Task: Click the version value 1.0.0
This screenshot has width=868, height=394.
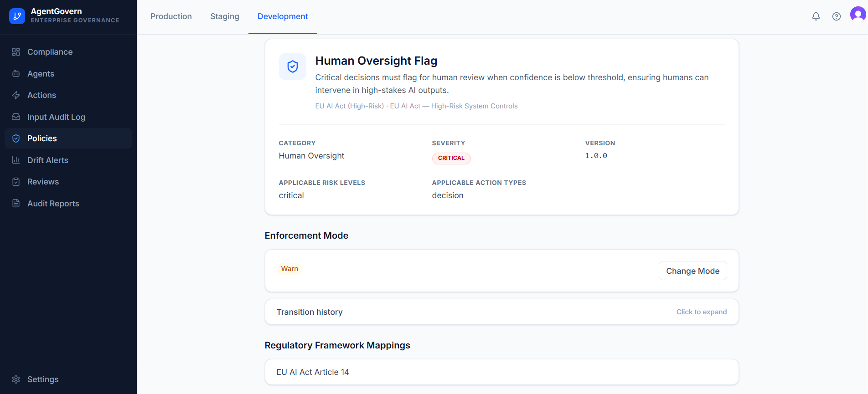Action: 596,156
